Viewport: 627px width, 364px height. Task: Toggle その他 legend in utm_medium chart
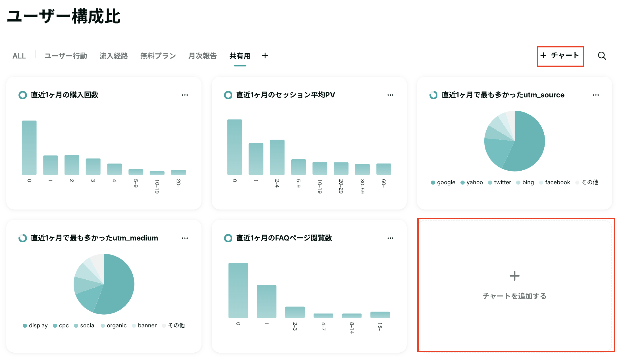173,325
